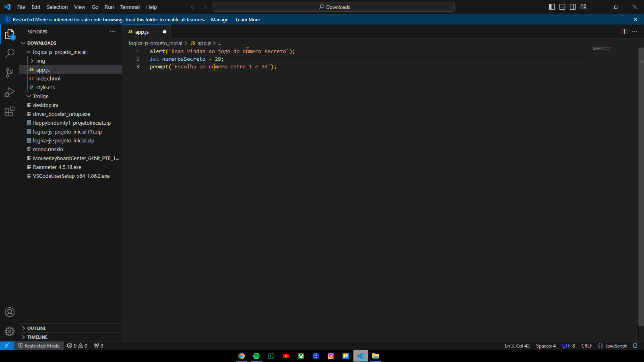This screenshot has width=644, height=362.
Task: Open Spaces: 4 indentation setting
Action: click(x=546, y=346)
